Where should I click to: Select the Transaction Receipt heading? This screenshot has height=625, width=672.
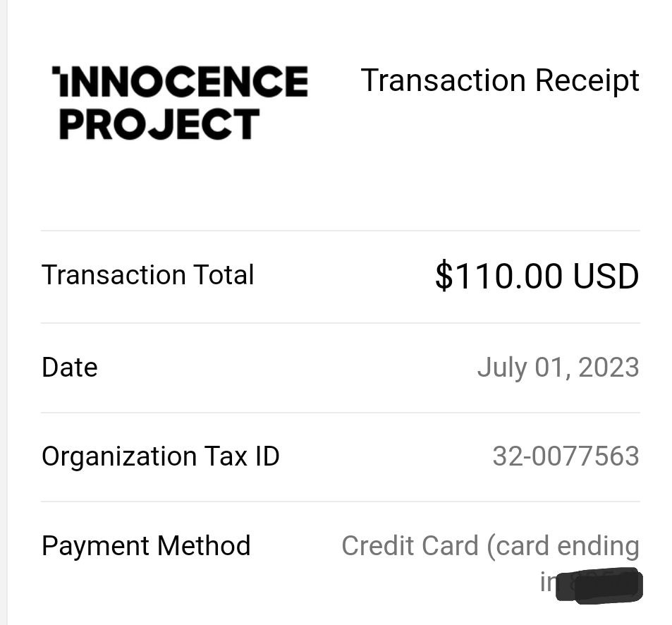coord(500,81)
